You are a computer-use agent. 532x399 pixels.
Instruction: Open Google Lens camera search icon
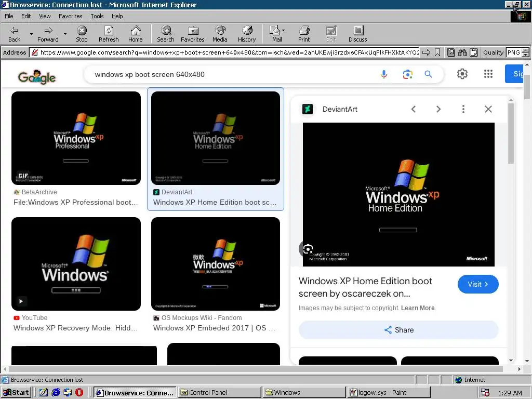click(x=407, y=74)
